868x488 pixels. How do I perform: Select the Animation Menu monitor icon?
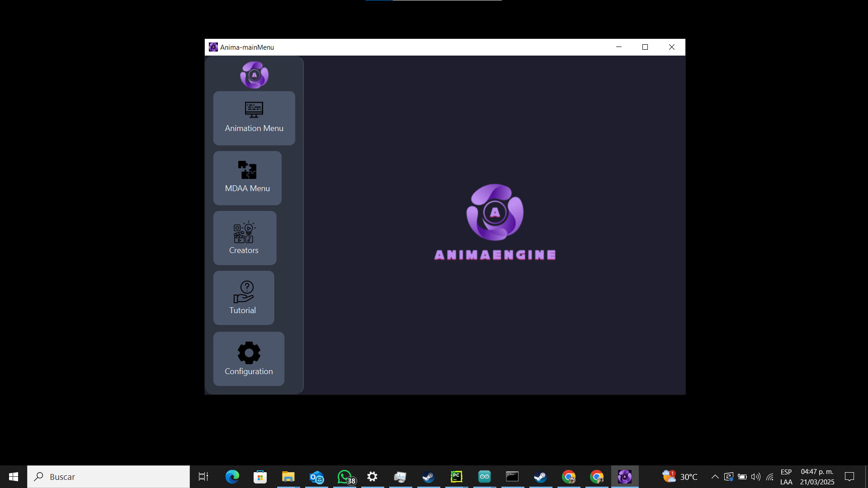tap(254, 109)
